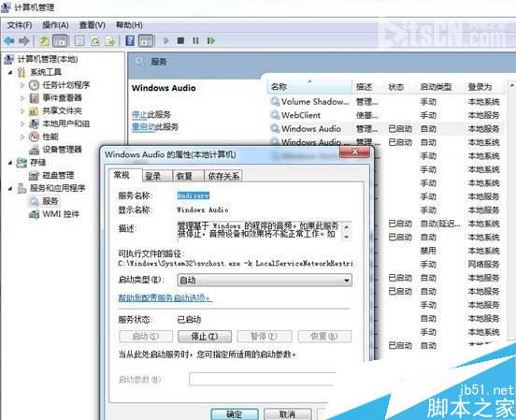
Task: Click the Forward arrow toolbar icon
Action: 24,41
